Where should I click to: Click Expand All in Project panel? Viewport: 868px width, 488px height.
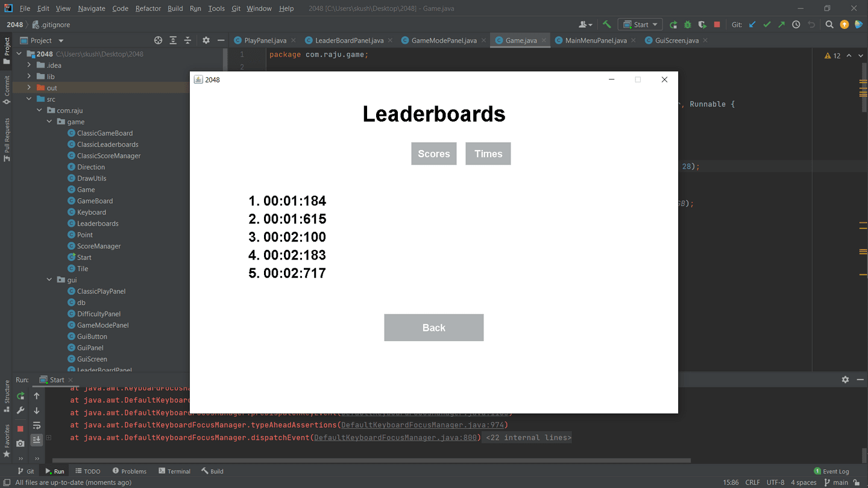(x=173, y=40)
